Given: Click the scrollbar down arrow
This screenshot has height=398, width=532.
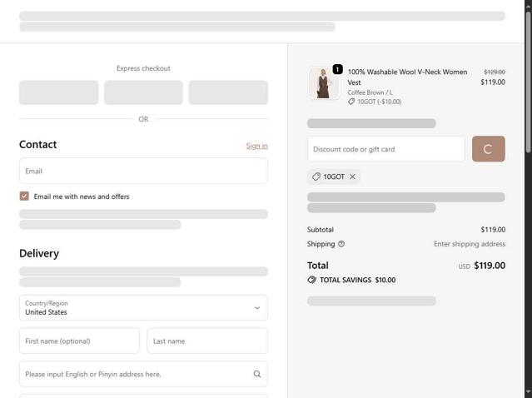Looking at the screenshot, I should coord(528,392).
